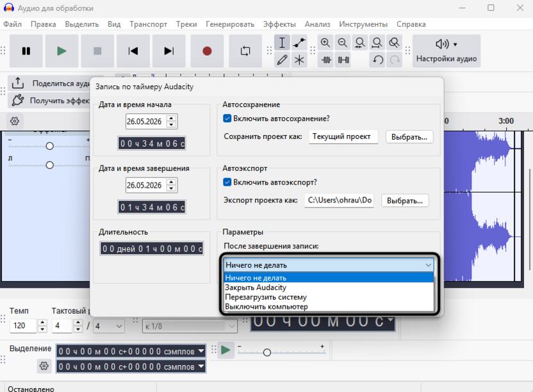Click the export path field C:\Users\ohrau\Do
The width and height of the screenshot is (533, 392).
point(339,200)
